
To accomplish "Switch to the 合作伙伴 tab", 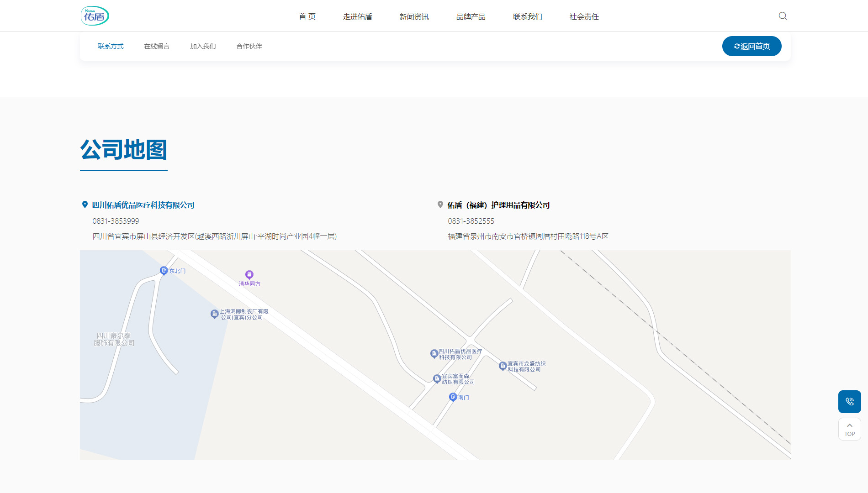I will (x=249, y=46).
